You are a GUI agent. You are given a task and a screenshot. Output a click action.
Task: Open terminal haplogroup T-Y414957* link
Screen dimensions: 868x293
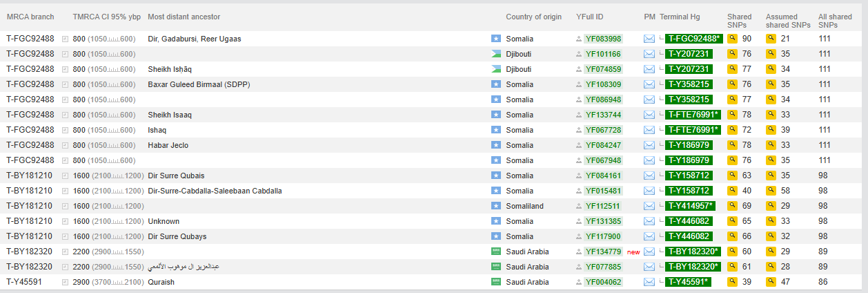click(x=690, y=206)
